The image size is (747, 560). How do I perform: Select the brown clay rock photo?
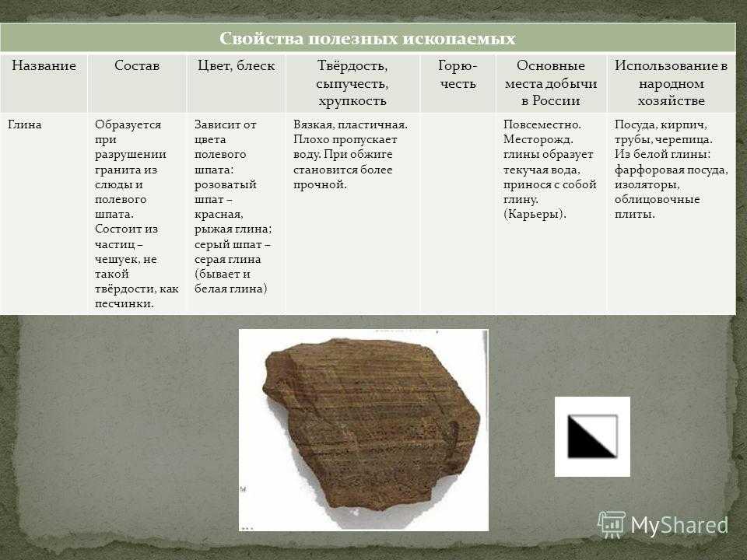[x=363, y=429]
